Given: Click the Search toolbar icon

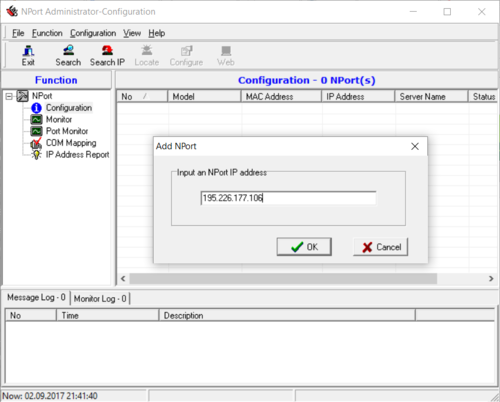Looking at the screenshot, I should [69, 51].
